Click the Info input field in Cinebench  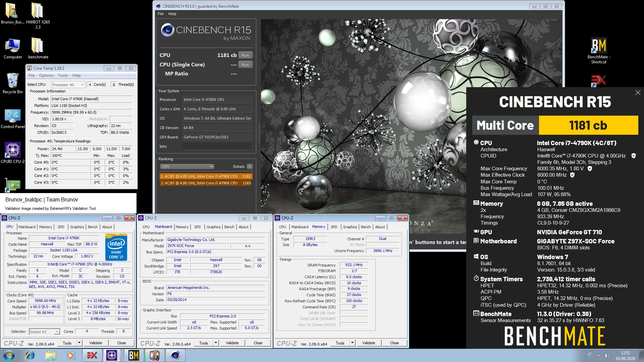click(x=217, y=146)
